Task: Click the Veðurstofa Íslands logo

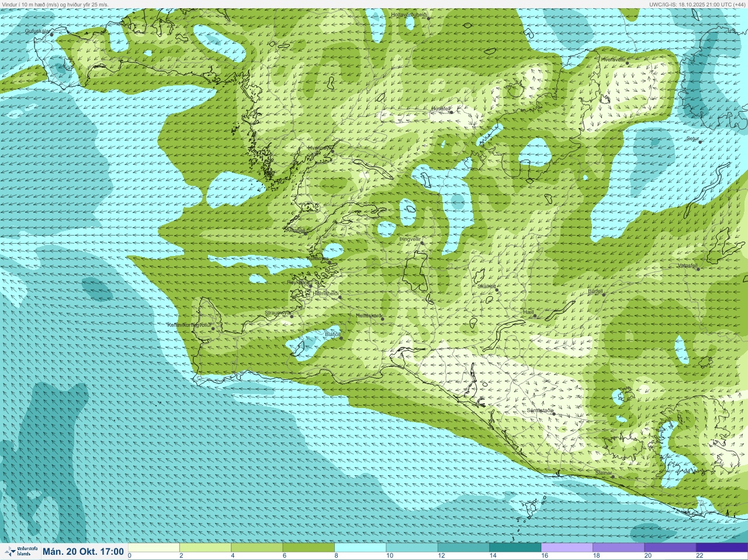Action: [20, 551]
